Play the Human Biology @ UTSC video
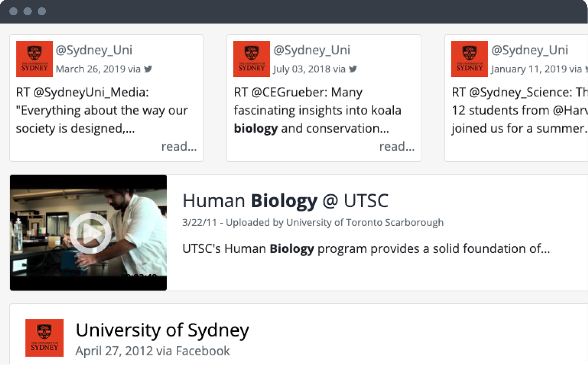The image size is (588, 368). point(91,234)
